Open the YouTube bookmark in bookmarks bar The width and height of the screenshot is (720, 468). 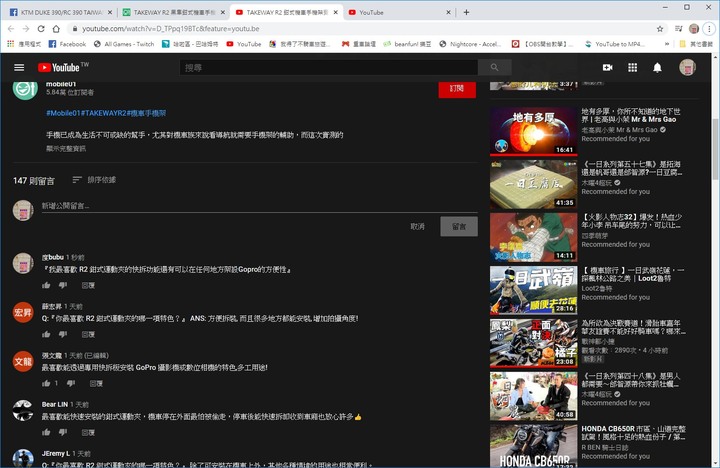pyautogui.click(x=244, y=44)
